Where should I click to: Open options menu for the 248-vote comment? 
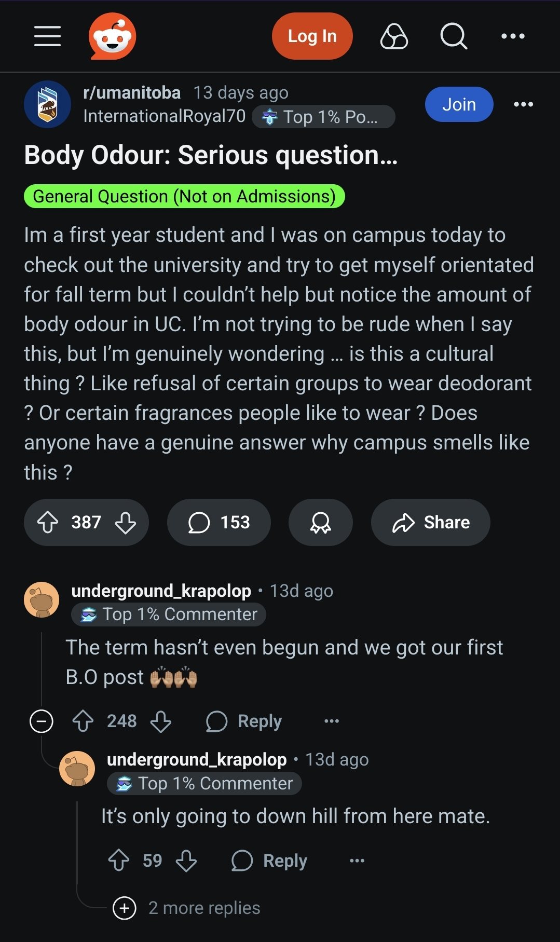pyautogui.click(x=331, y=721)
